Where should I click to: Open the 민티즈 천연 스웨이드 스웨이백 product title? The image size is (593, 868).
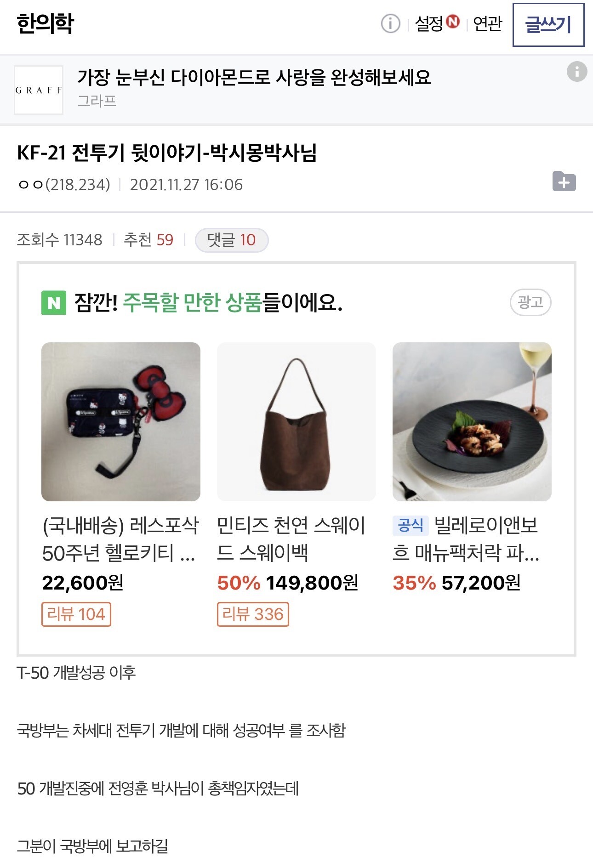(291, 539)
